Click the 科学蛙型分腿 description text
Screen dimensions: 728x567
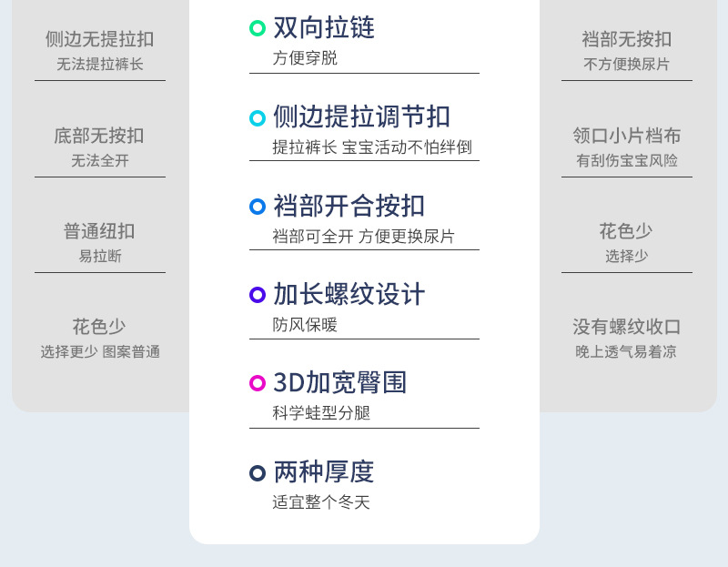point(321,413)
